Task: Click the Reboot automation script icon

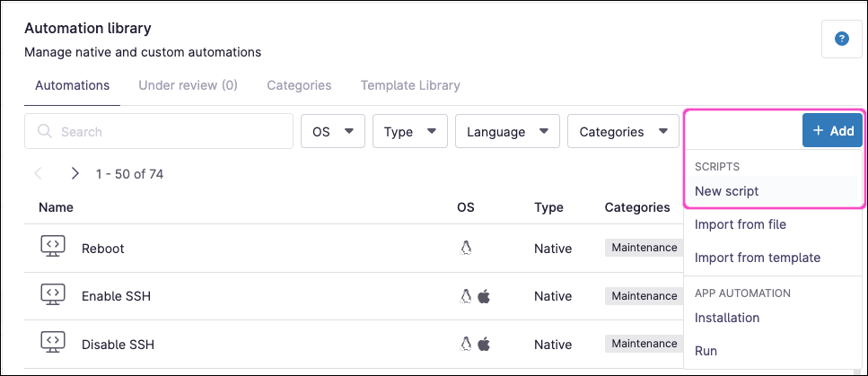Action: pyautogui.click(x=53, y=248)
